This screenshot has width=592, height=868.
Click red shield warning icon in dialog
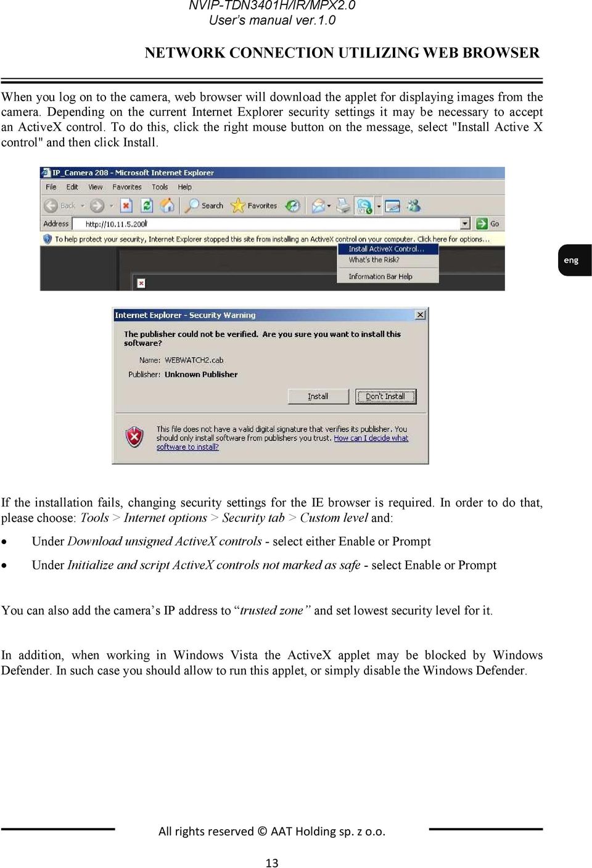pos(134,437)
